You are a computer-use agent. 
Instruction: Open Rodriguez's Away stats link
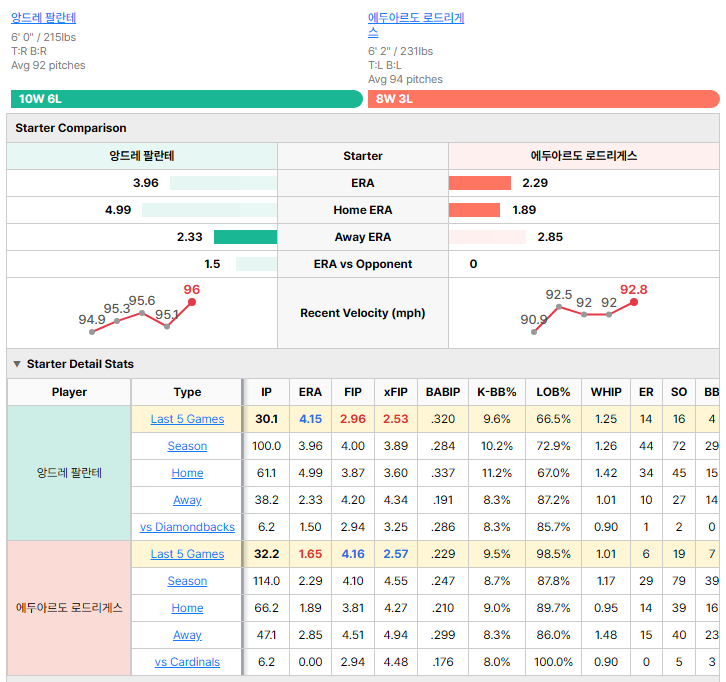187,635
